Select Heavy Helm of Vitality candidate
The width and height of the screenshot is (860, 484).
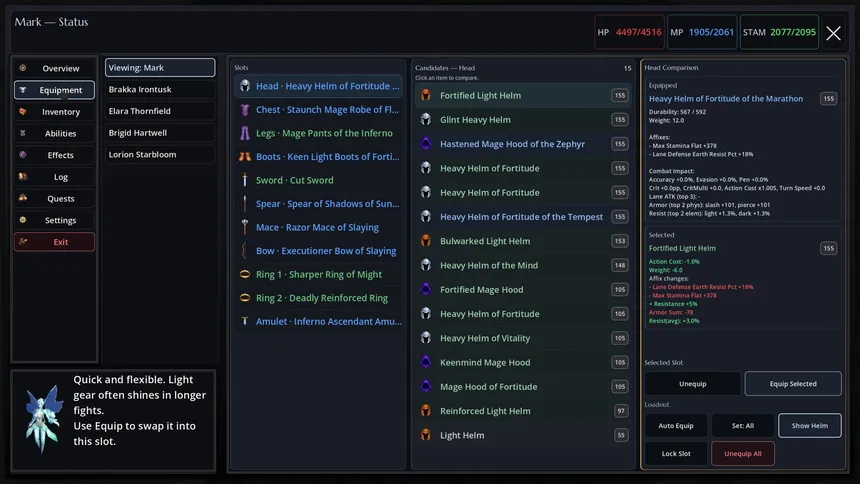pos(522,338)
